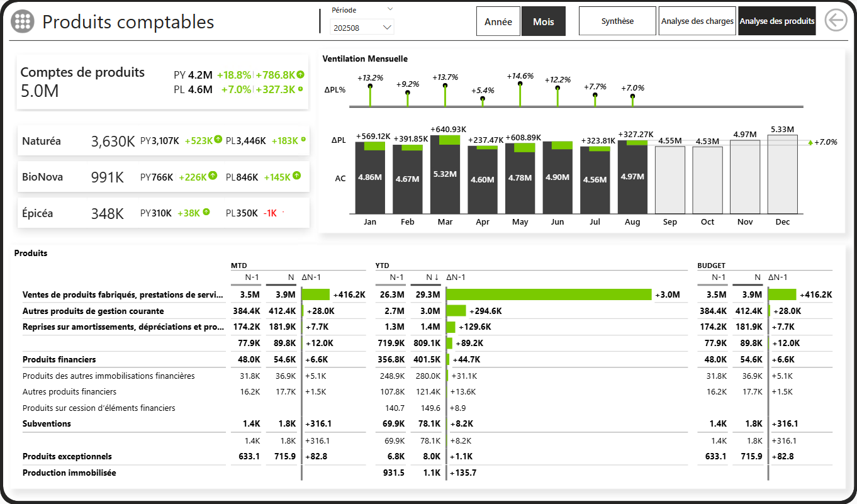Click the green arrow icon next to BioNova +226K
Screen dimensions: 857x504
(x=213, y=177)
